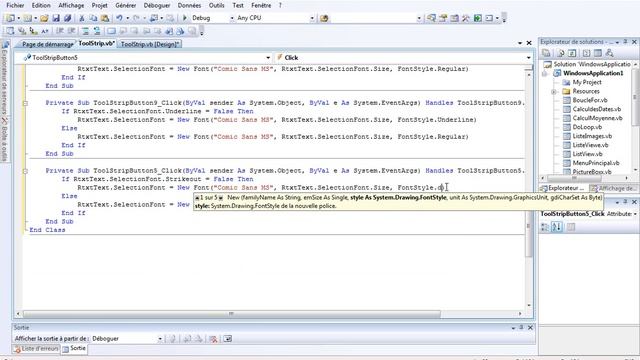Image resolution: width=640 pixels, height=360 pixels.
Task: Open the Solution Explorer toolbar icon
Action: (x=431, y=18)
